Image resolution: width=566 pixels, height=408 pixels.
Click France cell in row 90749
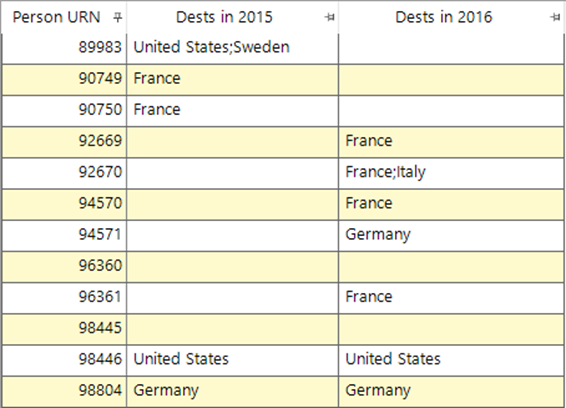[x=232, y=80]
